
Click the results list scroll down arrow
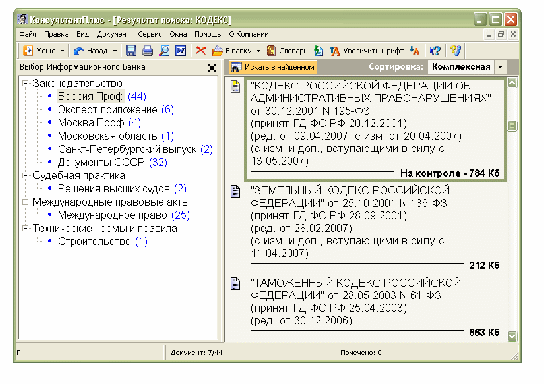pyautogui.click(x=512, y=336)
